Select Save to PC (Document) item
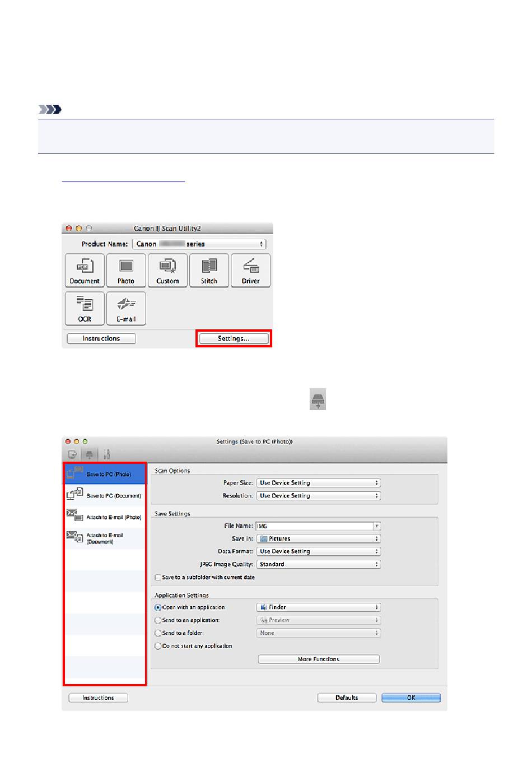The image size is (532, 767). click(105, 495)
